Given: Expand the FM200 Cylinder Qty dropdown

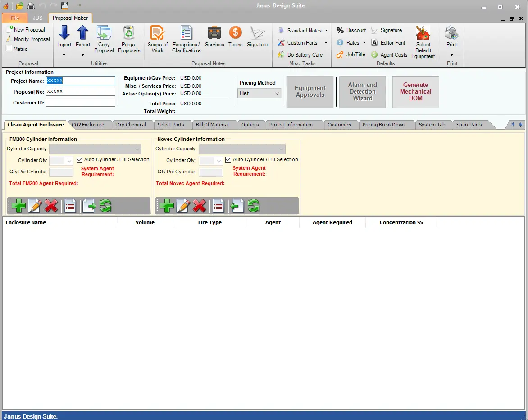Looking at the screenshot, I should pos(69,161).
